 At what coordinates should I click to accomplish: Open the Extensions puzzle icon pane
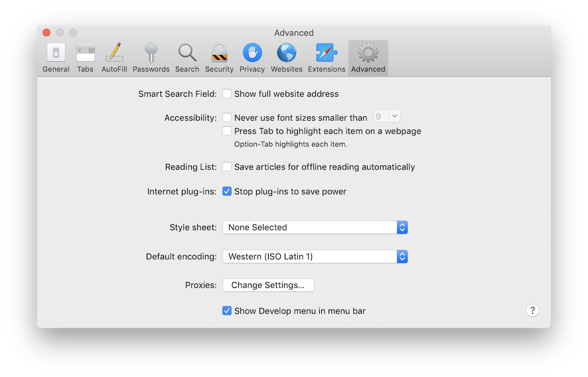tap(327, 54)
